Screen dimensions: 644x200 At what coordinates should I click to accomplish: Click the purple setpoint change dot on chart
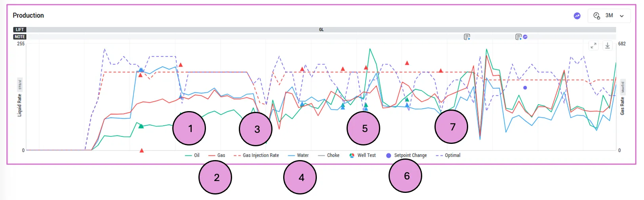(525, 88)
